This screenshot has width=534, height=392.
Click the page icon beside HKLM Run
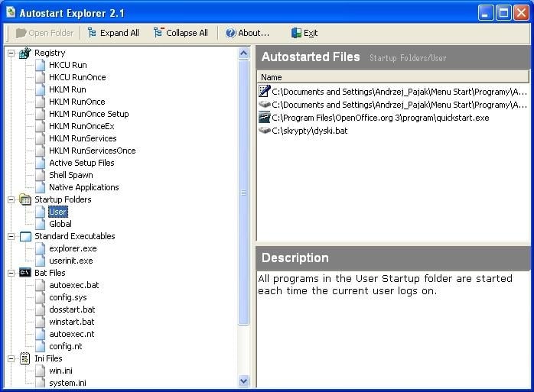click(41, 89)
